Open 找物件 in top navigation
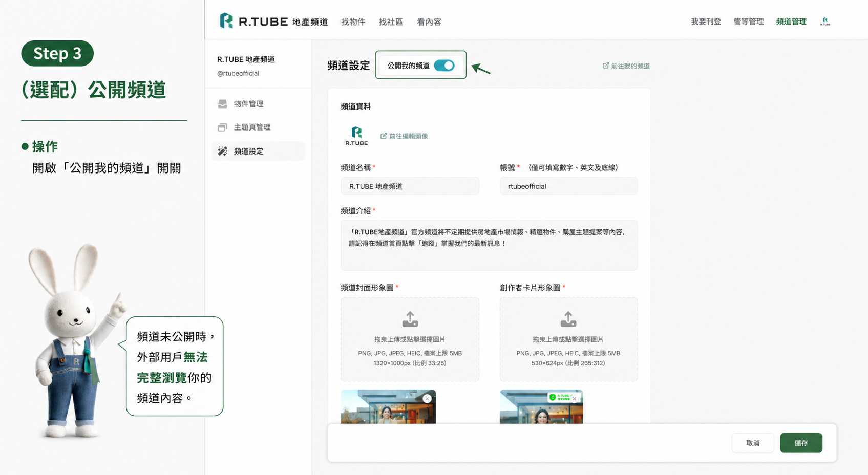The width and height of the screenshot is (868, 475). pyautogui.click(x=353, y=22)
